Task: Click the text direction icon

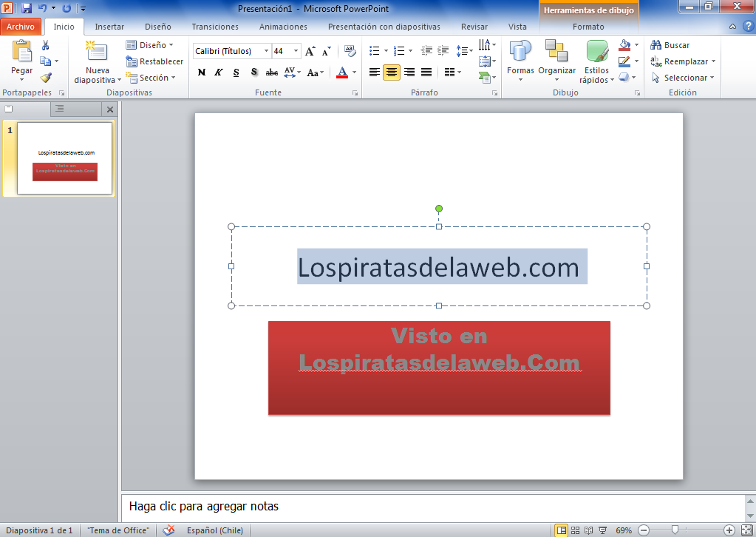Action: [x=485, y=45]
